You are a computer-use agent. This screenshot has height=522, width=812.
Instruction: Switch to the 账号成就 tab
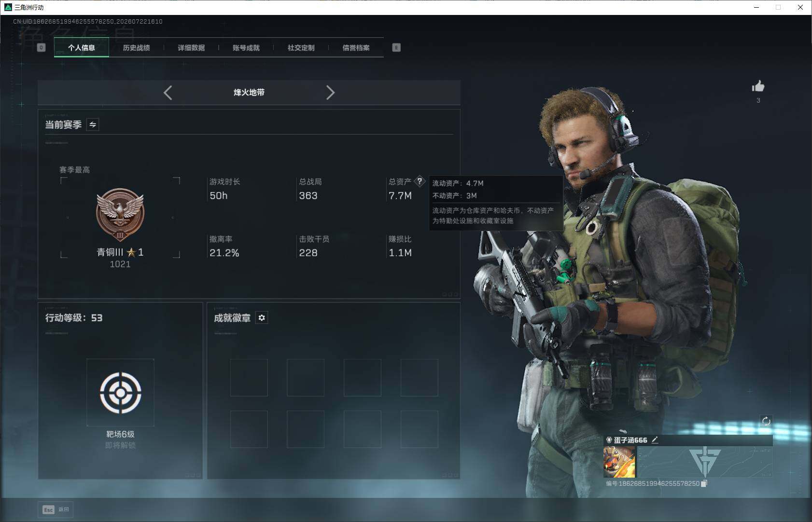click(x=246, y=48)
